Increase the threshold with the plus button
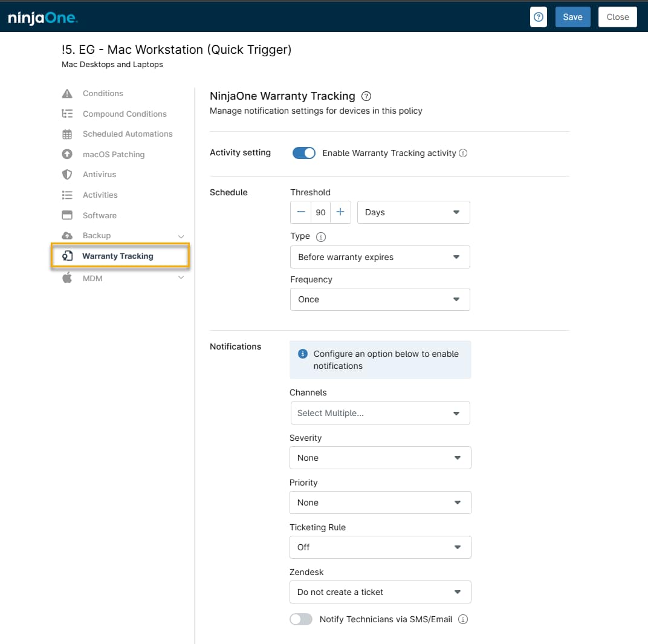Image resolution: width=648 pixels, height=644 pixels. [x=342, y=212]
